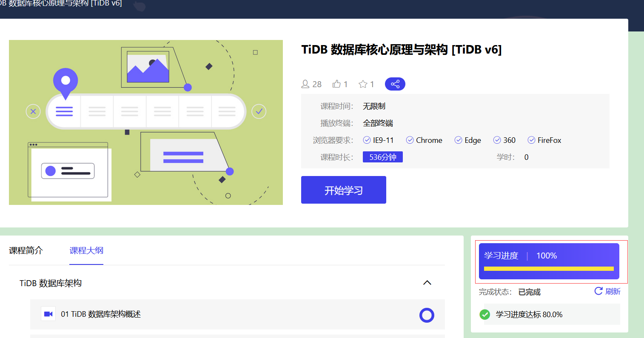Image resolution: width=644 pixels, height=338 pixels.
Task: Switch to the 课程简介 tab
Action: tap(26, 250)
